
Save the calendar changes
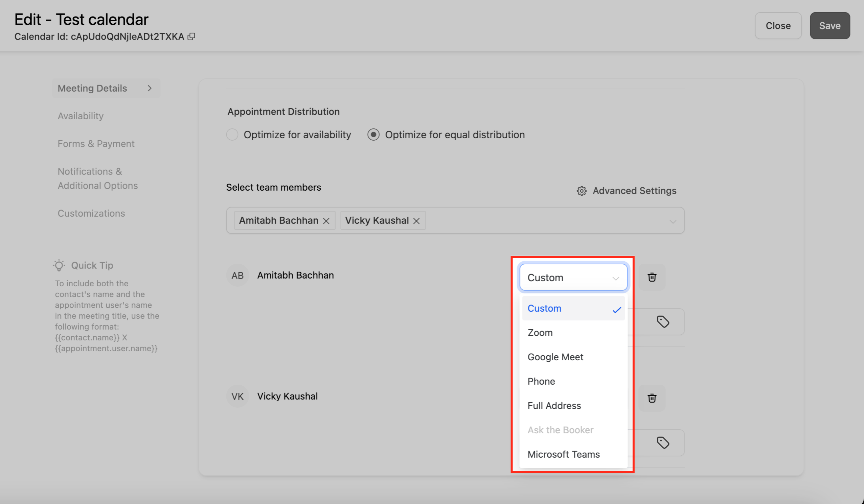tap(829, 26)
